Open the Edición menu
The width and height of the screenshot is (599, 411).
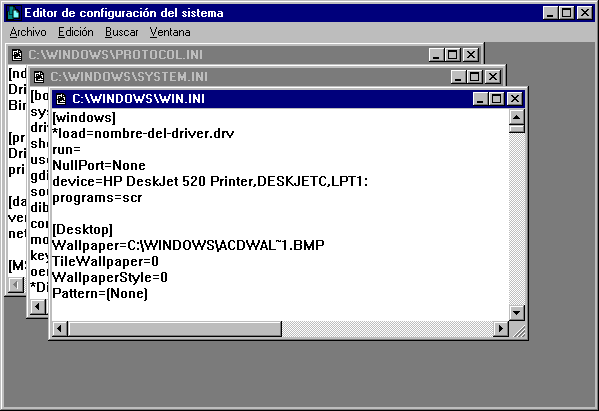[76, 32]
